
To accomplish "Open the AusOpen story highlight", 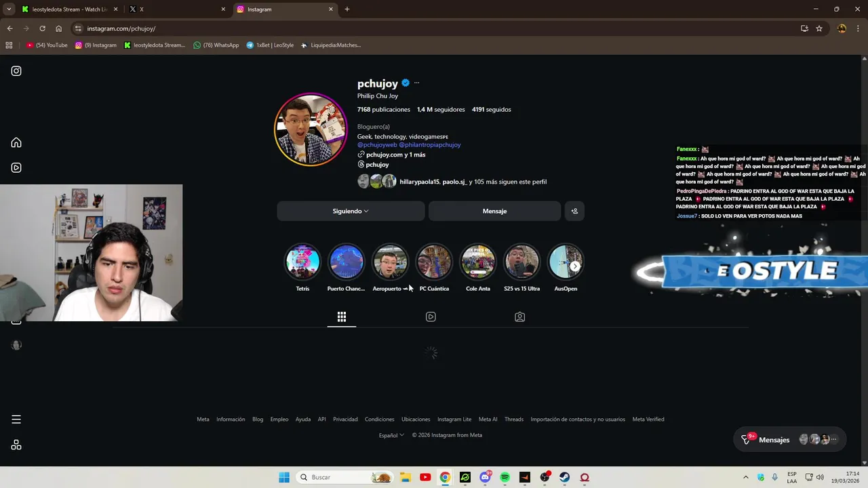I will point(566,262).
